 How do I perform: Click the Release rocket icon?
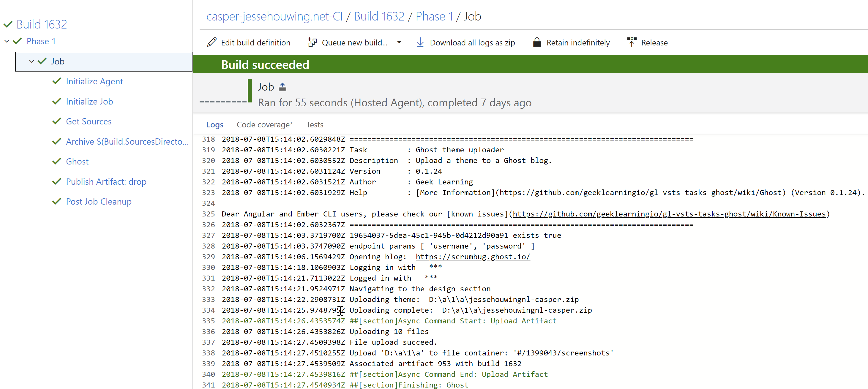pyautogui.click(x=632, y=42)
